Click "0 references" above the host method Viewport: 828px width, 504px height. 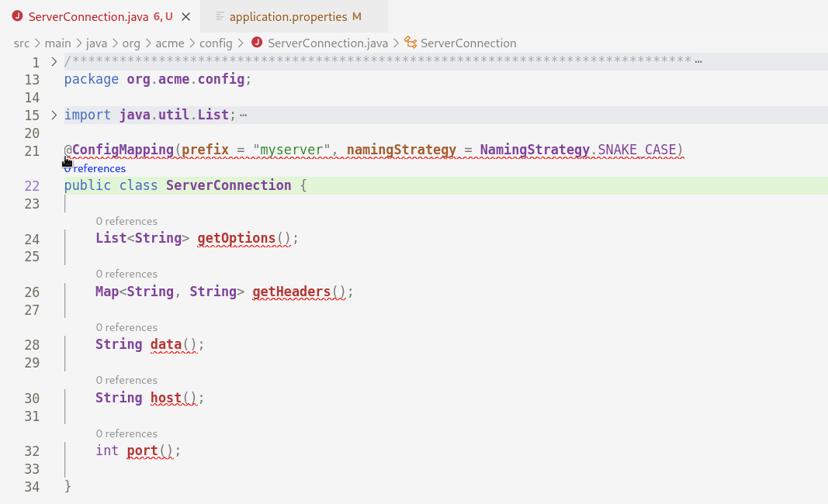[x=126, y=379]
